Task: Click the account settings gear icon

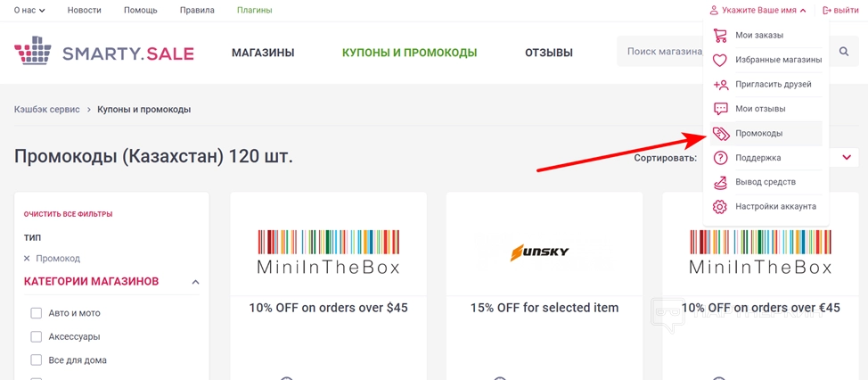Action: [720, 207]
